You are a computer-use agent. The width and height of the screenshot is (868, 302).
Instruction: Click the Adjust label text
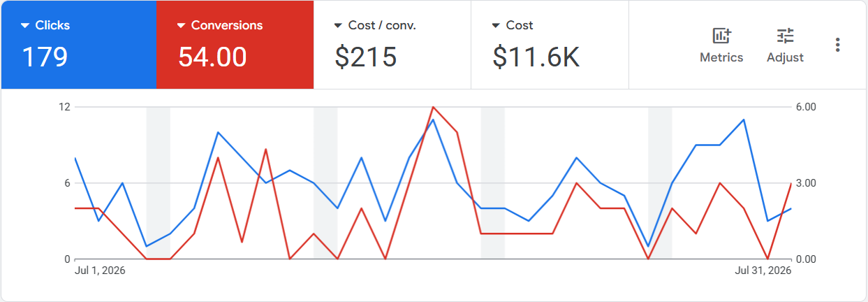[x=786, y=58]
